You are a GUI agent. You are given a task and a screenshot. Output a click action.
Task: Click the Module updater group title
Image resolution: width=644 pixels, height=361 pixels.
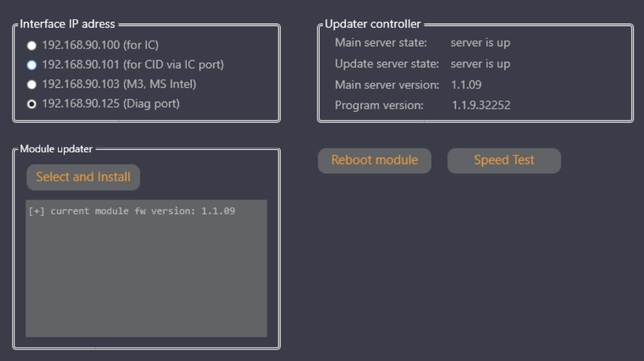[56, 149]
